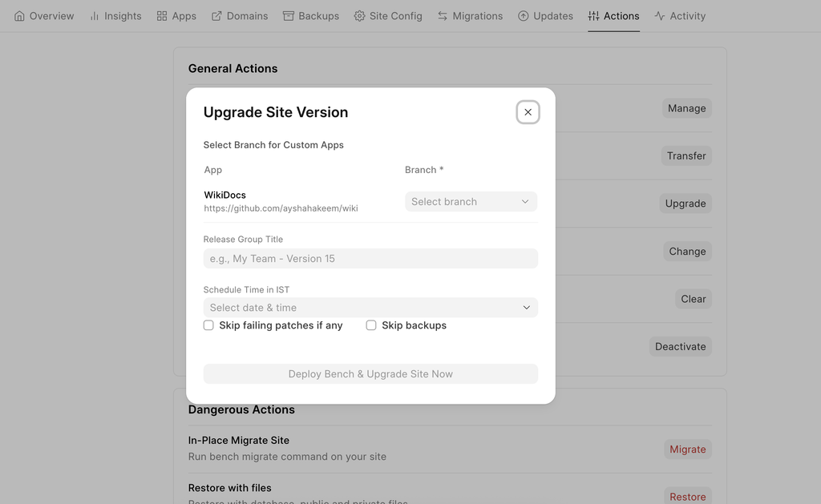
Task: Enable Skip failing patches if any
Action: (208, 325)
